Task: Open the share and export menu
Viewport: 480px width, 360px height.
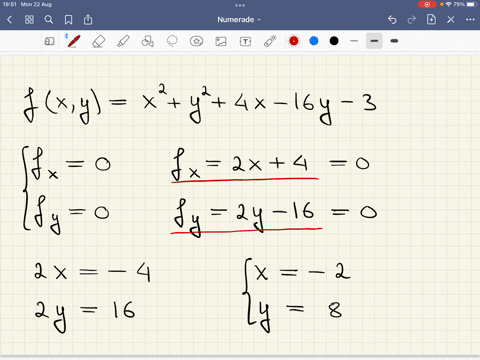Action: point(88,20)
